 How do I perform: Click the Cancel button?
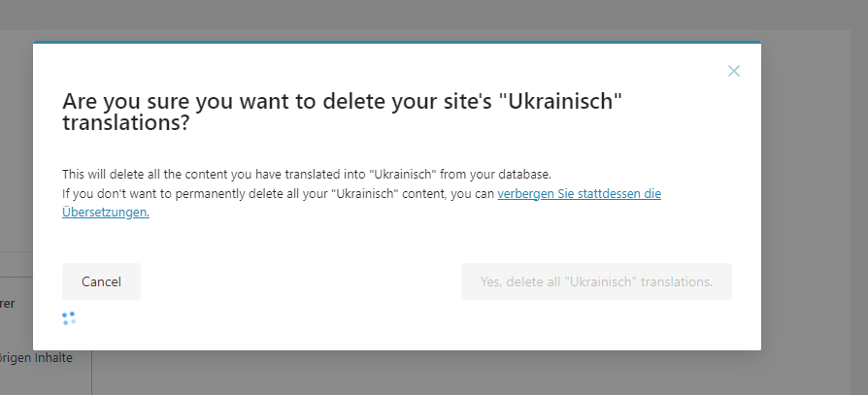(x=101, y=281)
